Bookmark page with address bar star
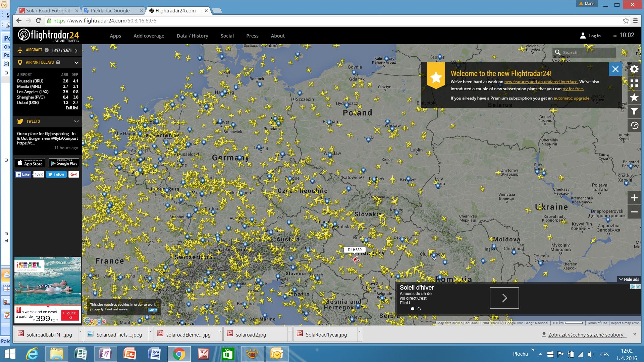 626,21
